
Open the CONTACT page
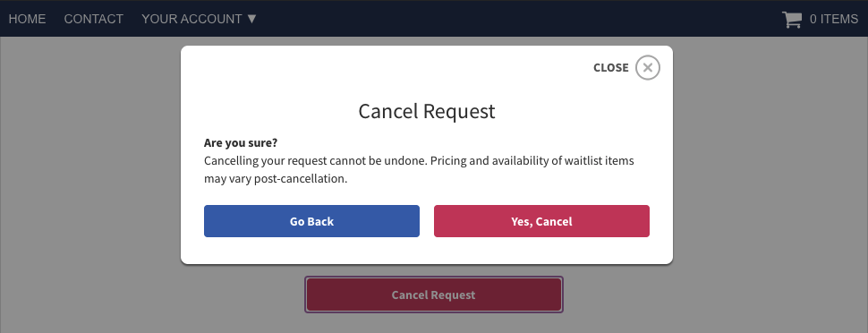94,19
